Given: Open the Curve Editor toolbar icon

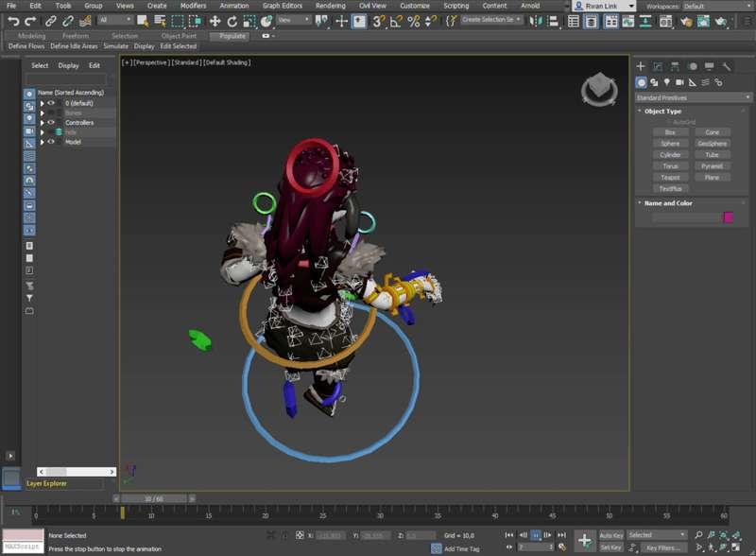Looking at the screenshot, I should click(x=627, y=21).
